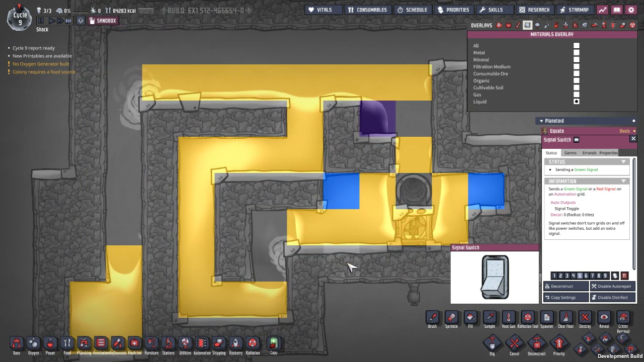Switch to the Errands tab

pyautogui.click(x=589, y=153)
